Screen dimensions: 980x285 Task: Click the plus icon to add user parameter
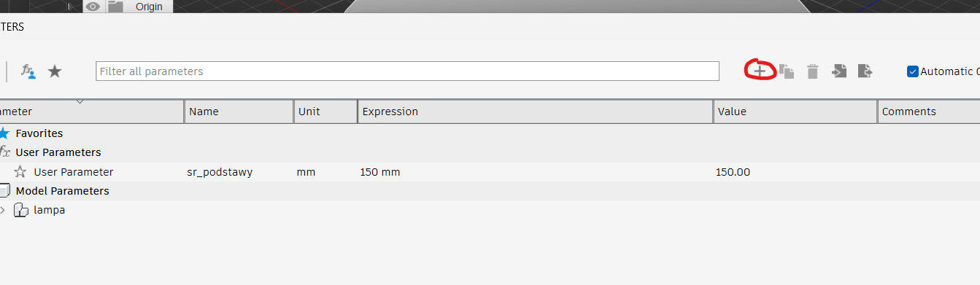(x=760, y=71)
